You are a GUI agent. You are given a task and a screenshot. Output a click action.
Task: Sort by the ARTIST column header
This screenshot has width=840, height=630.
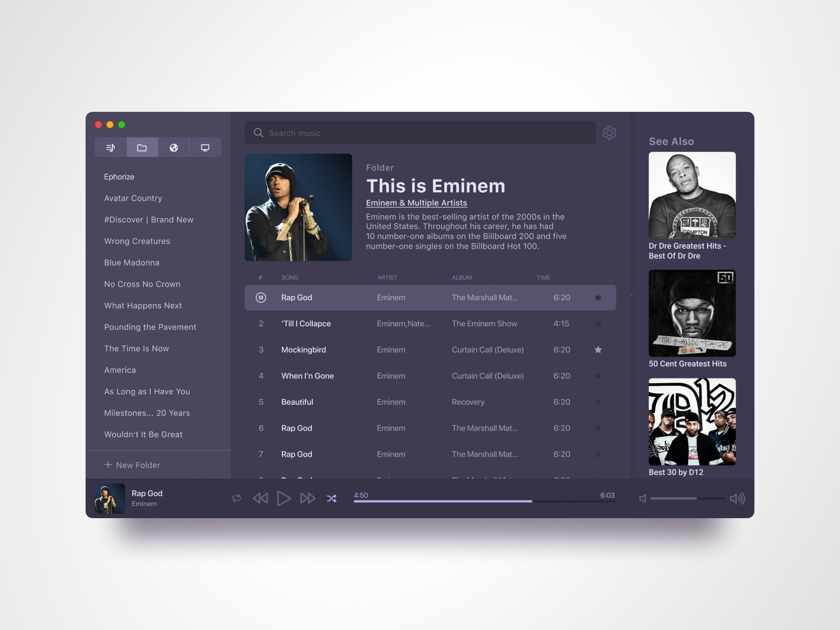[x=387, y=278]
